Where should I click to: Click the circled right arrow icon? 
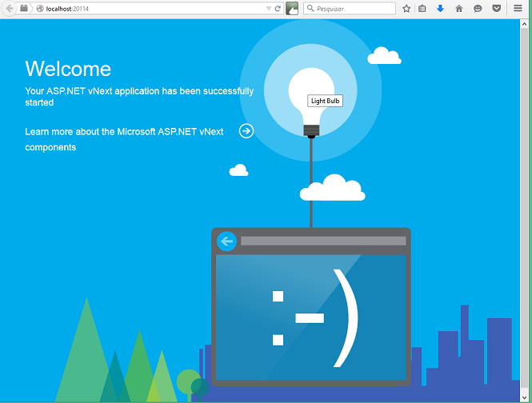[246, 131]
